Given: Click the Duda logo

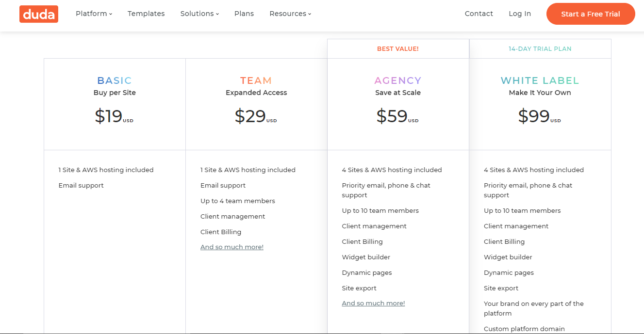Looking at the screenshot, I should pyautogui.click(x=39, y=14).
